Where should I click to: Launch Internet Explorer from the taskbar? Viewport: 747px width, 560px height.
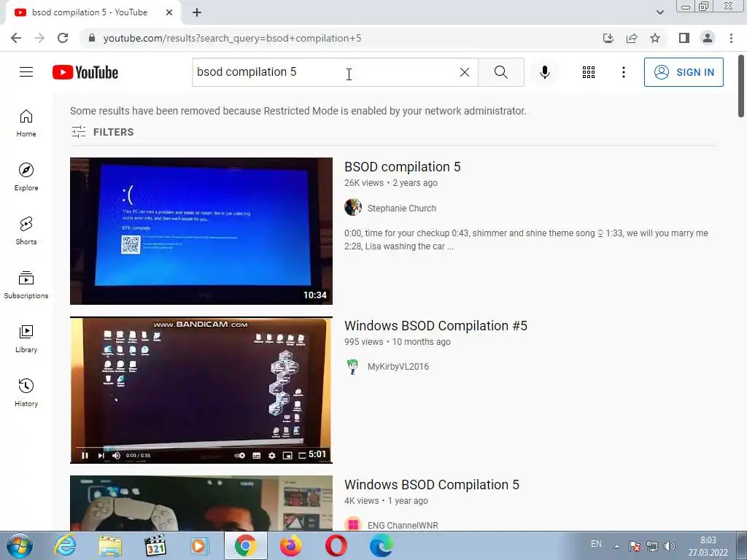click(x=65, y=545)
